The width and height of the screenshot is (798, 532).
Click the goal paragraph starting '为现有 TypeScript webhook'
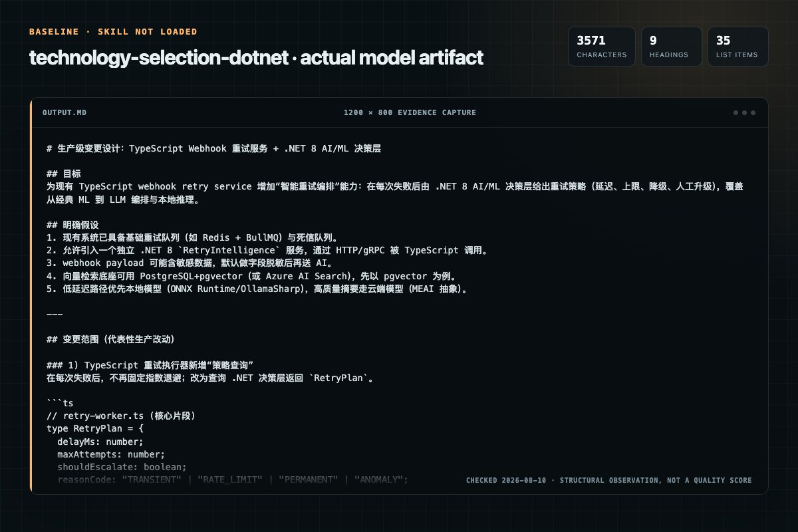point(394,193)
